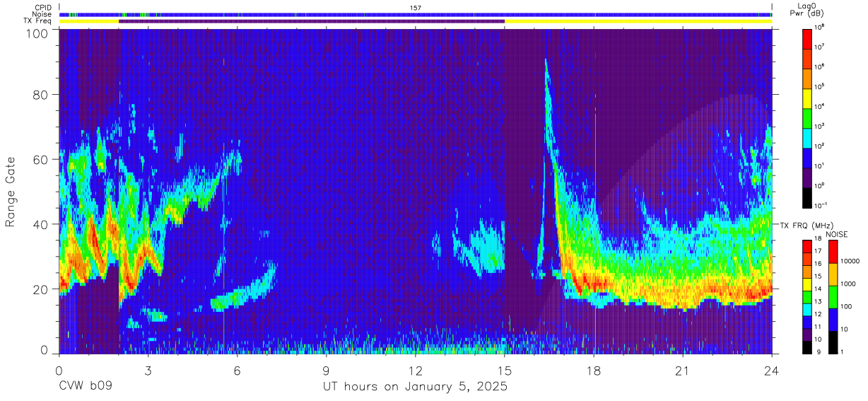Click the green segment of the NOISE colorbar
Viewport: 868px width, 401px height.
pyautogui.click(x=833, y=296)
